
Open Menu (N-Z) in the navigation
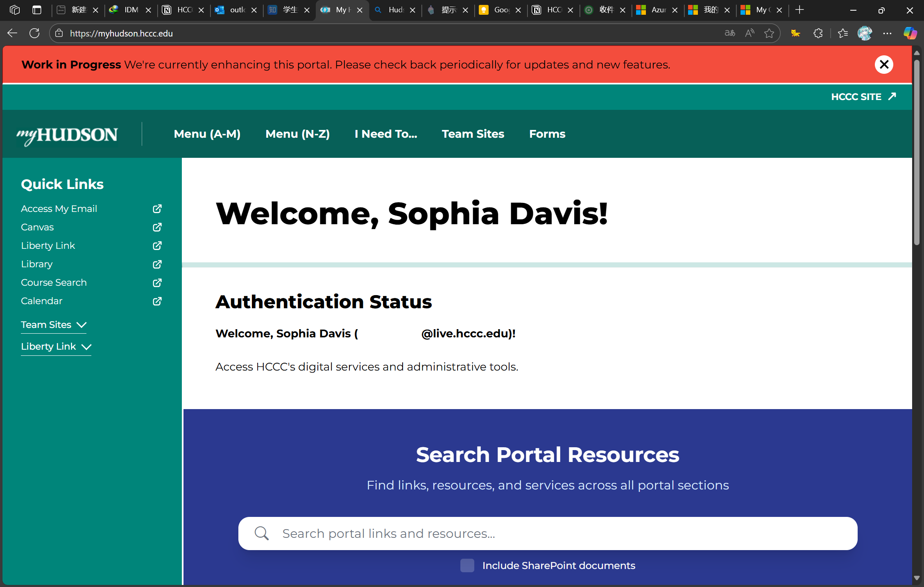coord(298,134)
